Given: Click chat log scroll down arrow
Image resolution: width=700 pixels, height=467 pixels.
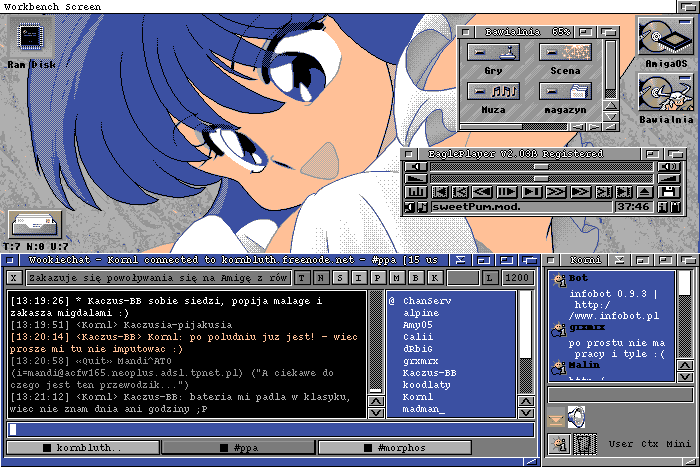Looking at the screenshot, I should [x=376, y=413].
